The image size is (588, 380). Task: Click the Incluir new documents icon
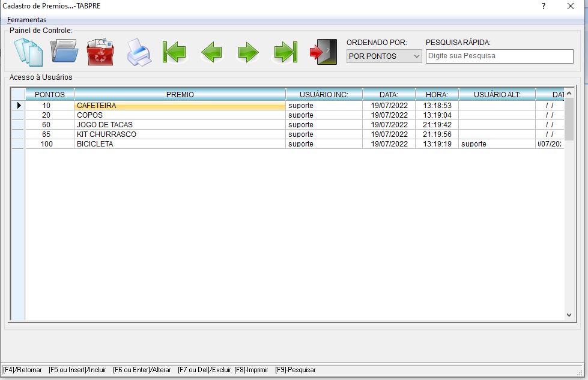[28, 52]
